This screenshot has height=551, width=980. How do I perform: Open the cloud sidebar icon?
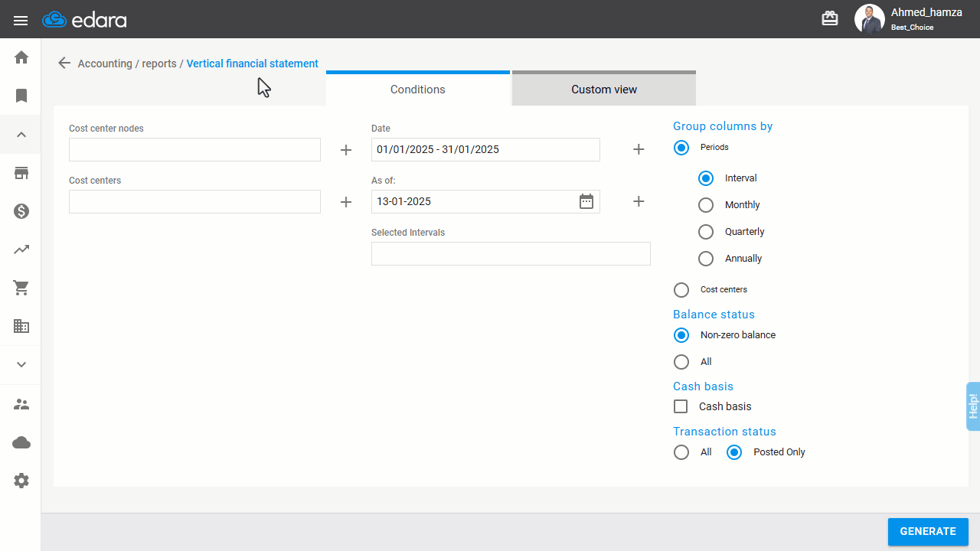[x=21, y=442]
